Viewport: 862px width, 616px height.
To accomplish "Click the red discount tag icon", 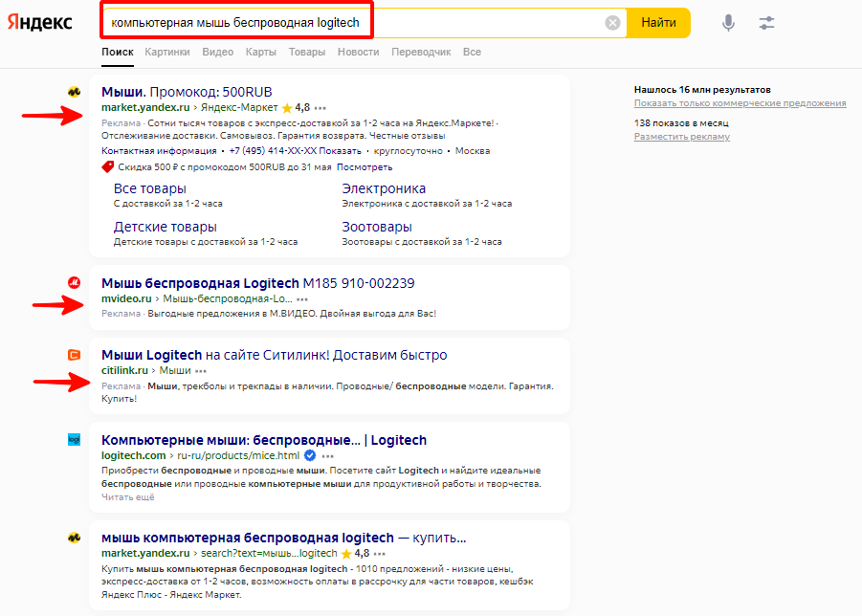I will click(108, 166).
